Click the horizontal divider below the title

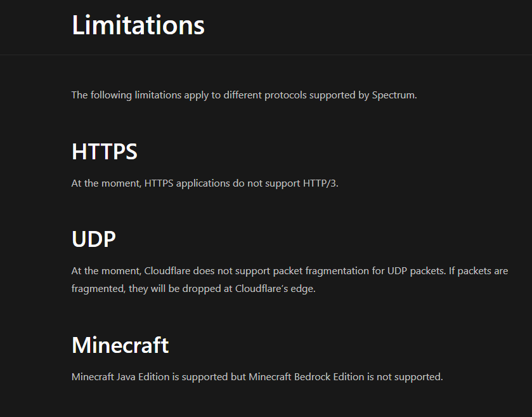tap(266, 55)
